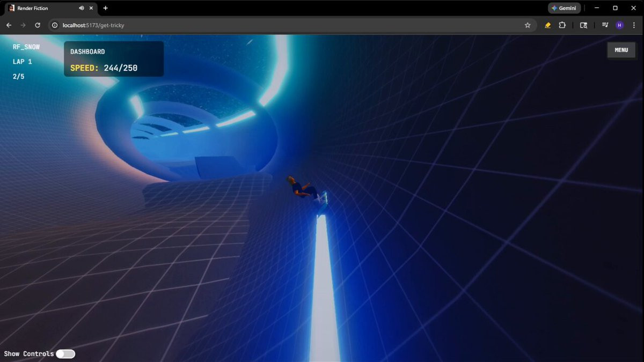This screenshot has width=644, height=362.
Task: Reload the page with refresh icon
Action: click(x=38, y=25)
